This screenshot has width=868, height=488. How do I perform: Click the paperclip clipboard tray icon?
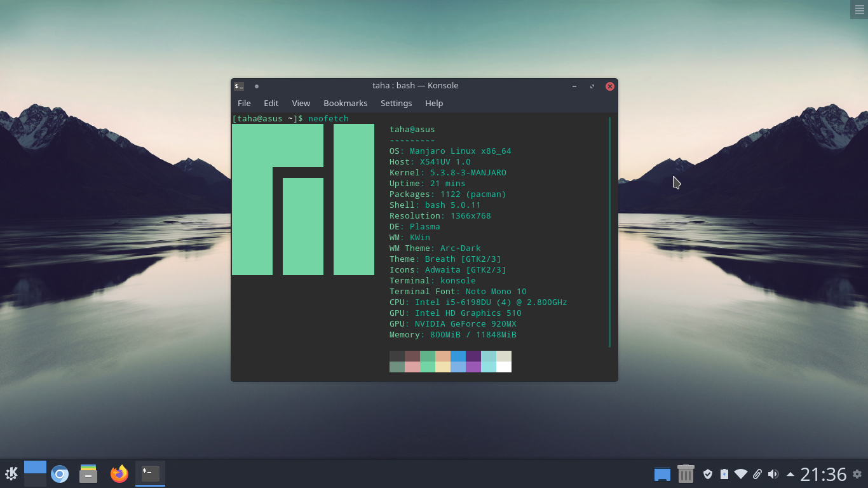tap(757, 474)
